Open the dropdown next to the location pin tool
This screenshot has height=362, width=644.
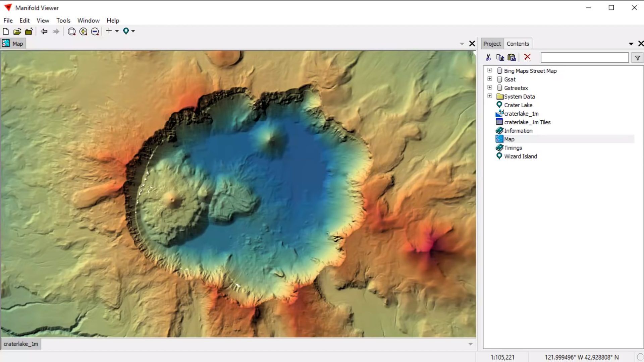pos(132,31)
